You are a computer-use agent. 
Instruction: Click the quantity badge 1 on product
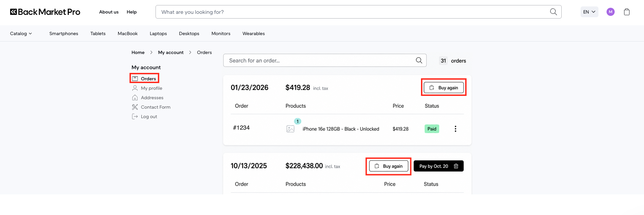tap(298, 121)
